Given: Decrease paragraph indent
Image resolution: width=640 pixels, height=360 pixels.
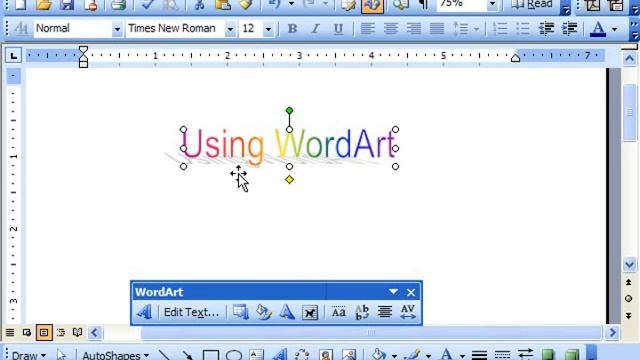Looking at the screenshot, I should point(546,29).
